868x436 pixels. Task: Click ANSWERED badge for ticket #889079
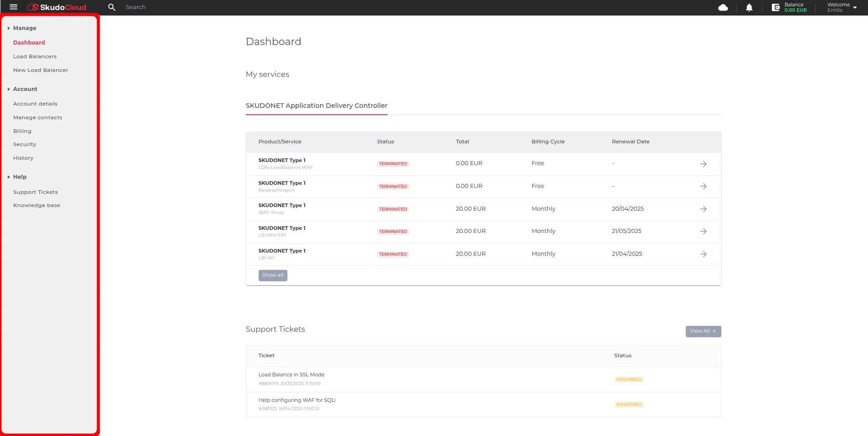629,380
